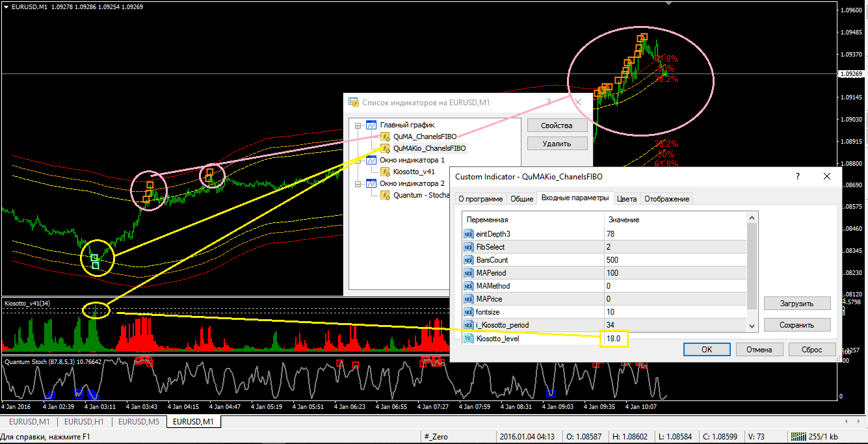Click the Переменная column header
This screenshot has width=868, height=444.
533,220
